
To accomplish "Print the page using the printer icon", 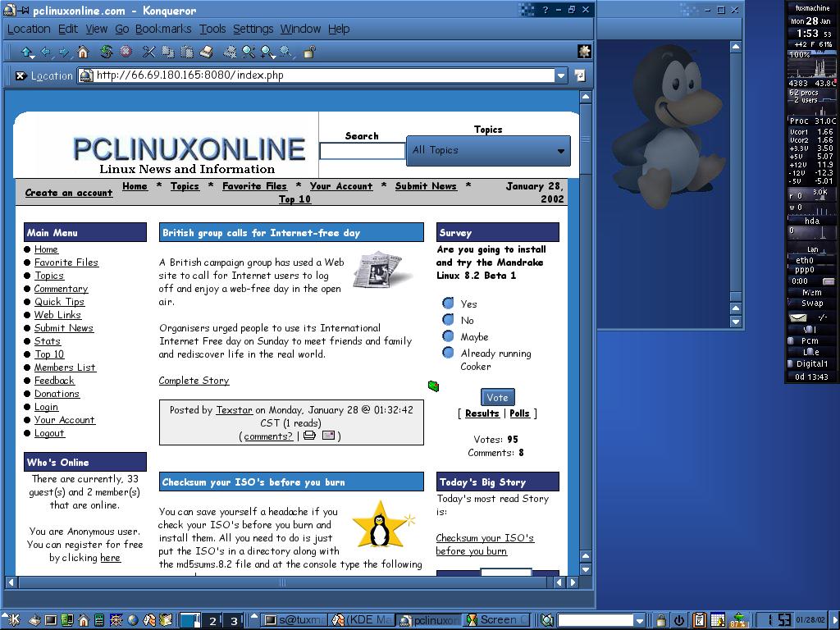I will tap(206, 52).
